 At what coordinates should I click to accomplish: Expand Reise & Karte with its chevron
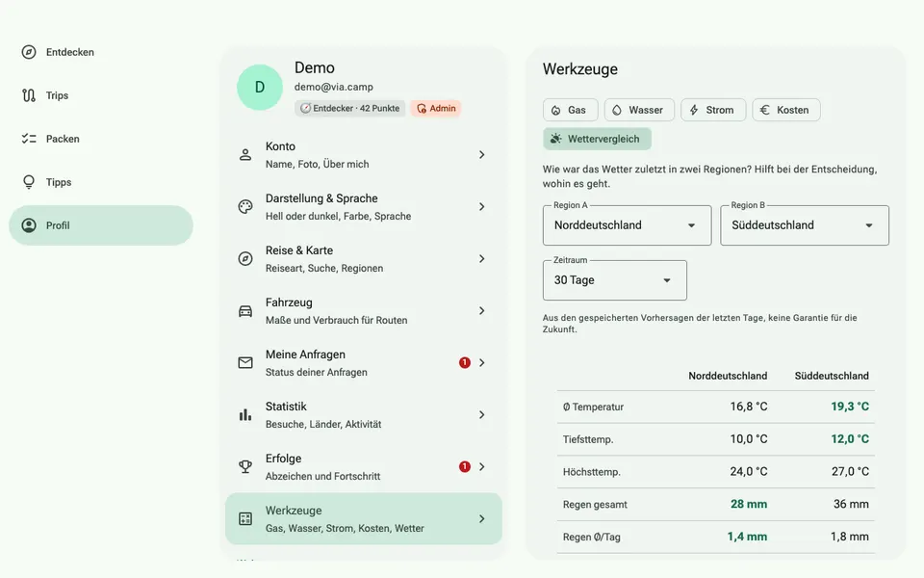pos(482,258)
